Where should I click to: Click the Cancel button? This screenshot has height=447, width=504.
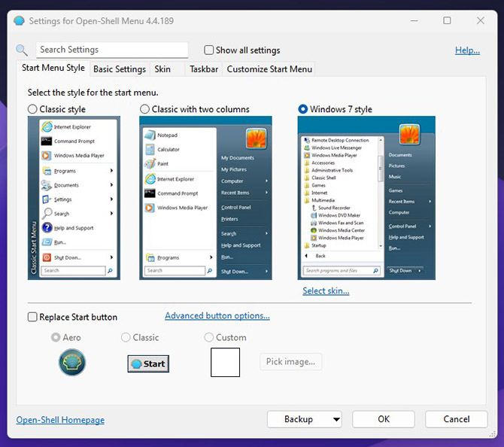click(x=457, y=419)
